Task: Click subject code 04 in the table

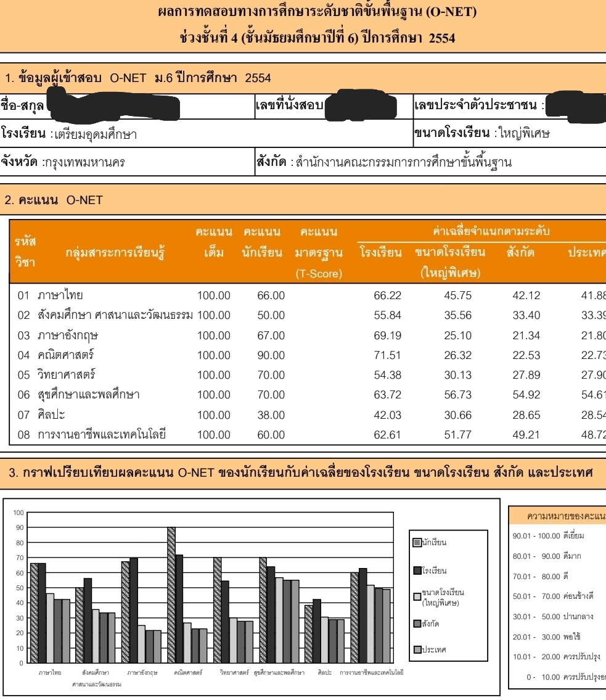Action: [23, 355]
